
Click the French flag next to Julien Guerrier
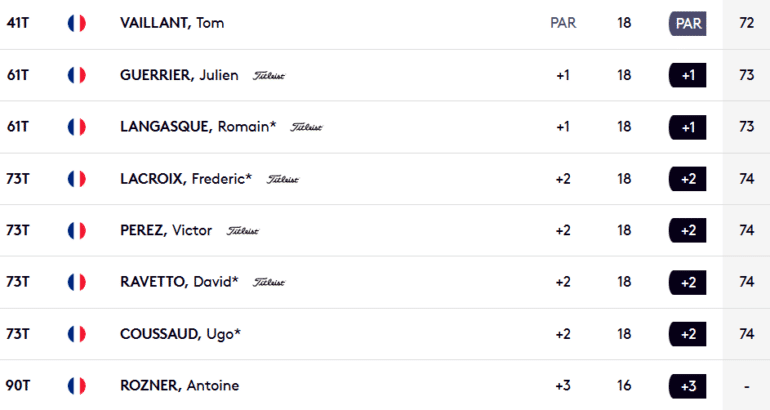[77, 75]
